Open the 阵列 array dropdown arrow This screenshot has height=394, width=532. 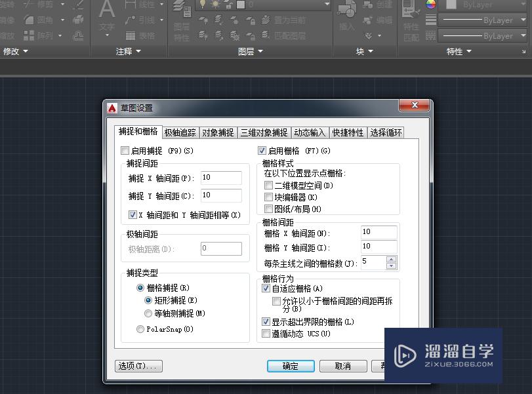60,35
